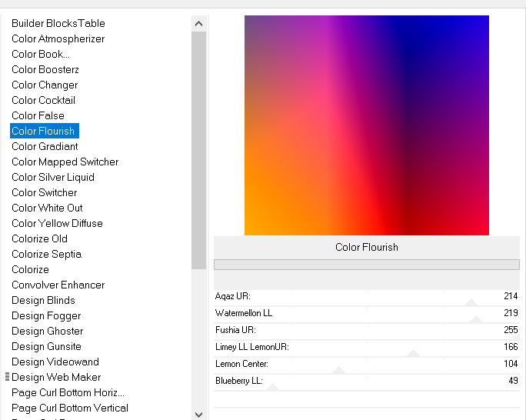Select the Color White Out filter
The height and width of the screenshot is (420, 526).
(x=47, y=208)
